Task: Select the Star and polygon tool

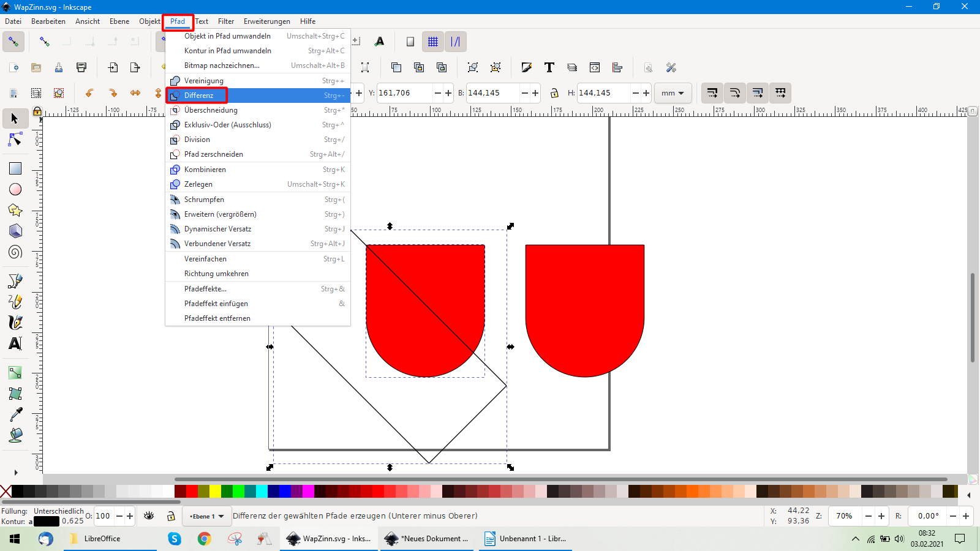Action: [x=15, y=210]
